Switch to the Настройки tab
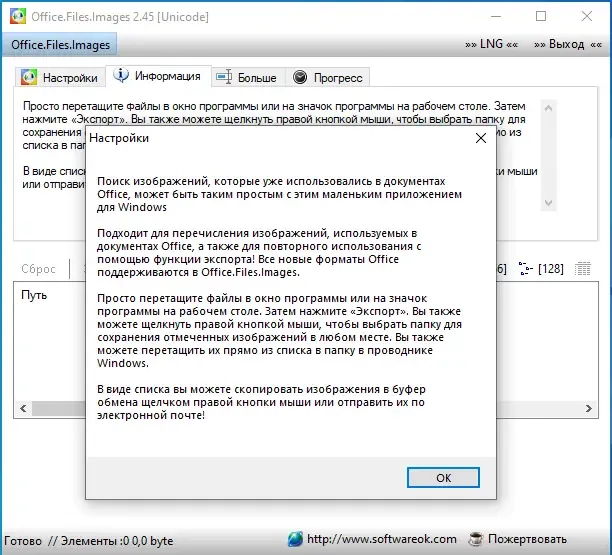 [60, 77]
